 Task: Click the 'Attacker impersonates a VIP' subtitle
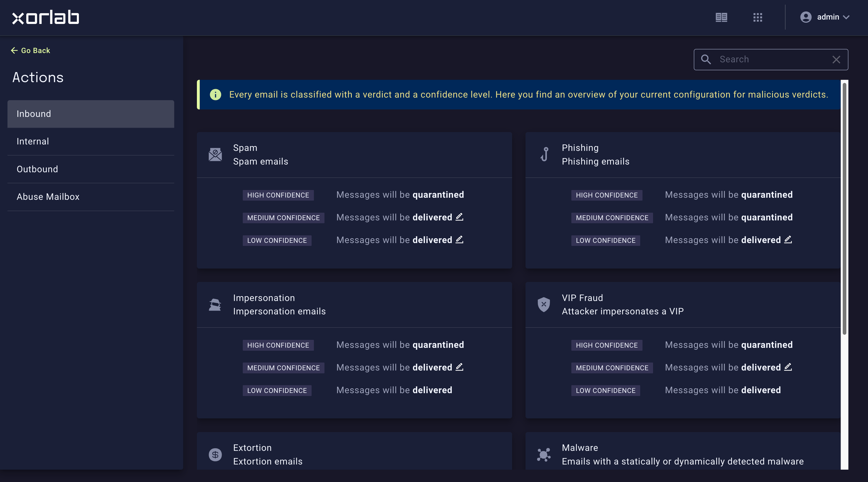623,311
